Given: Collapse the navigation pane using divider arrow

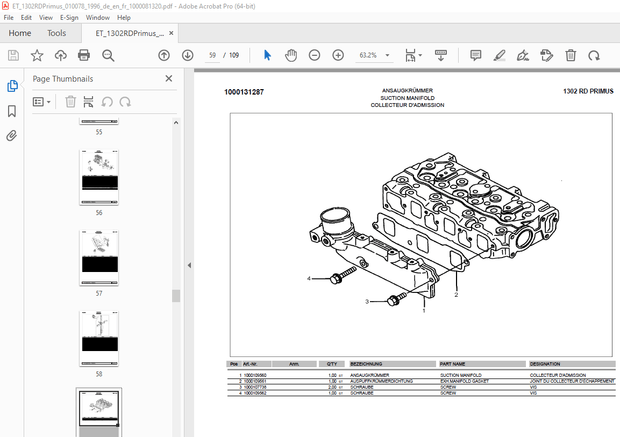Looking at the screenshot, I should (x=190, y=265).
